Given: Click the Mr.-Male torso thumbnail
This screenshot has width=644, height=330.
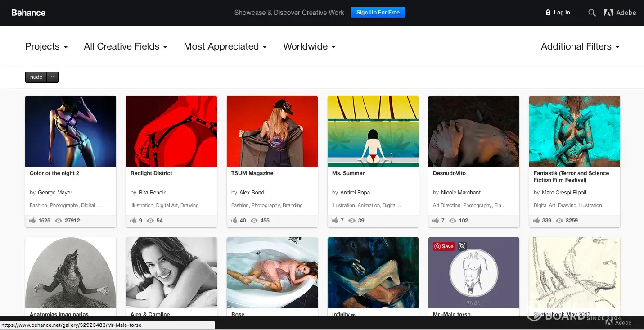Looking at the screenshot, I should [474, 273].
